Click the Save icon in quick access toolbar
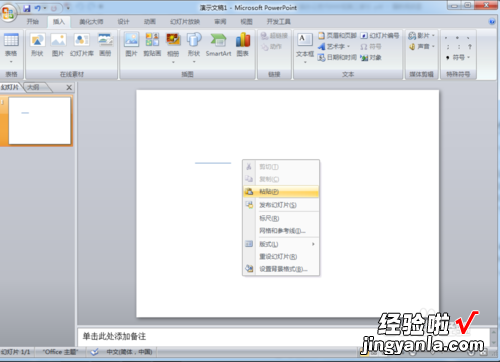 coord(27,8)
